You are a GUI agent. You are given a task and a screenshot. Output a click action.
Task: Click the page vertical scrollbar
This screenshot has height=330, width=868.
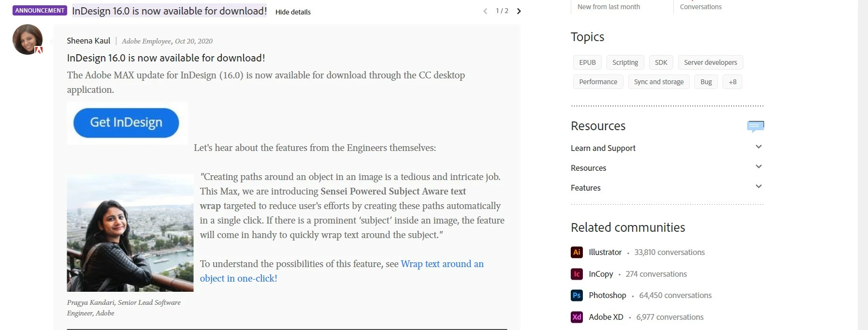point(863,165)
